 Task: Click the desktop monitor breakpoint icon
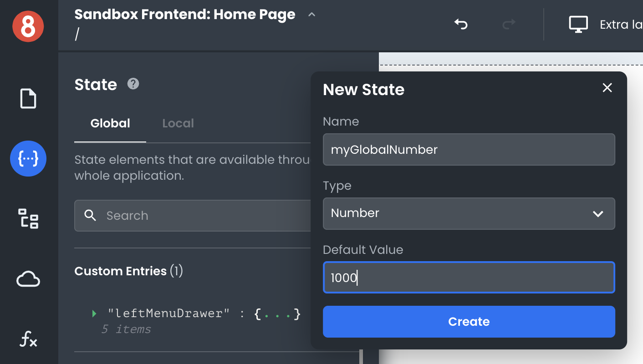[x=579, y=24]
